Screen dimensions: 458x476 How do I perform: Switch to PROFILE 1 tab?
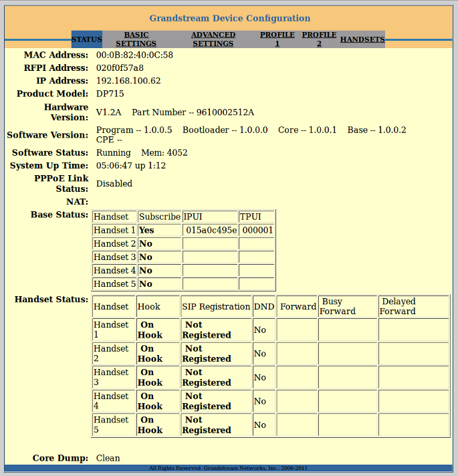277,39
